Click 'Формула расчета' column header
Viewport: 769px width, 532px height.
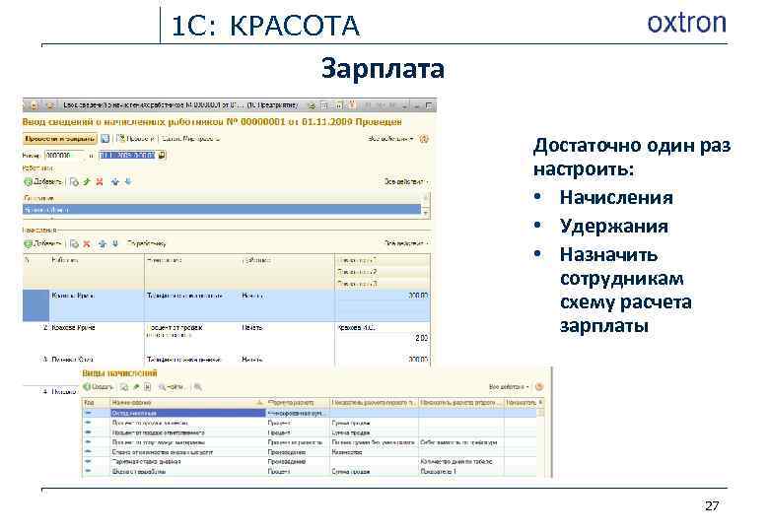point(298,403)
